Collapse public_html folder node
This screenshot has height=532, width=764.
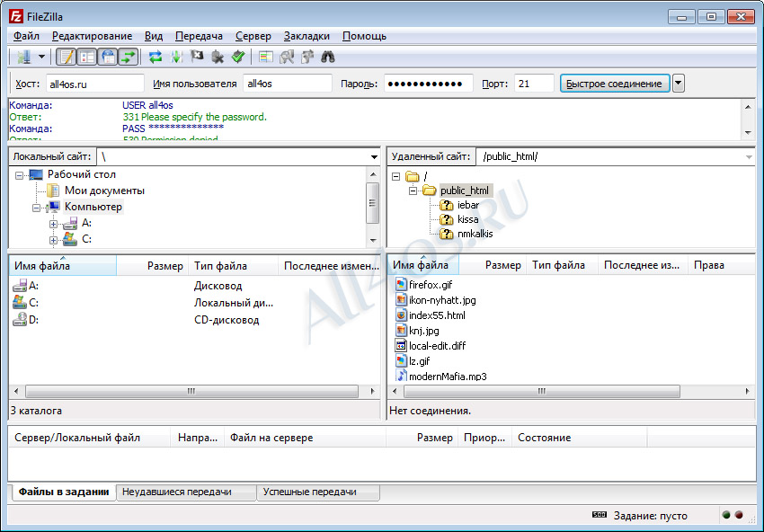pyautogui.click(x=413, y=191)
